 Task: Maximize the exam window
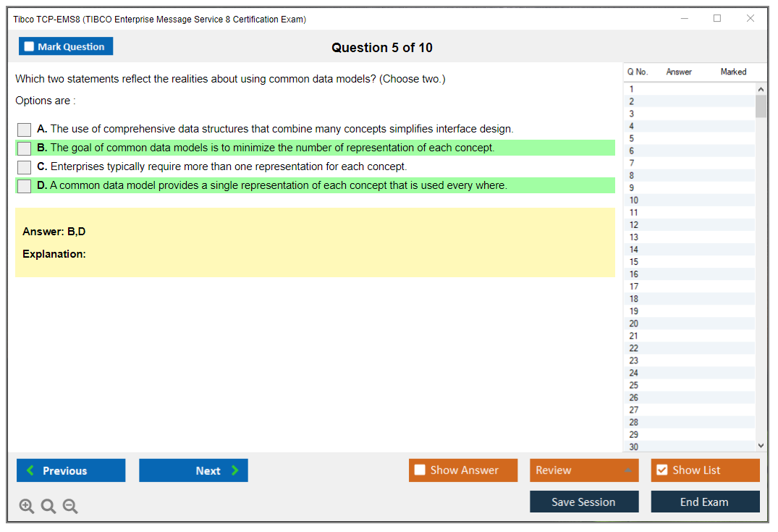[717, 19]
